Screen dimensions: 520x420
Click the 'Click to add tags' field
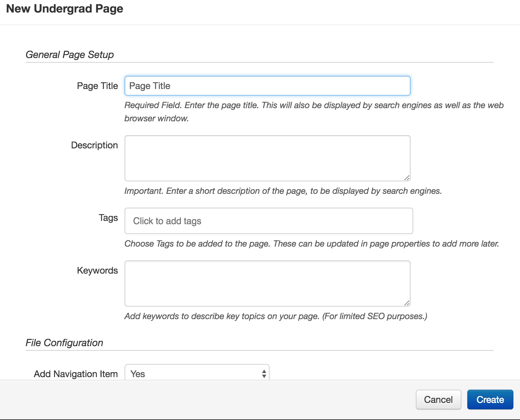(x=269, y=221)
